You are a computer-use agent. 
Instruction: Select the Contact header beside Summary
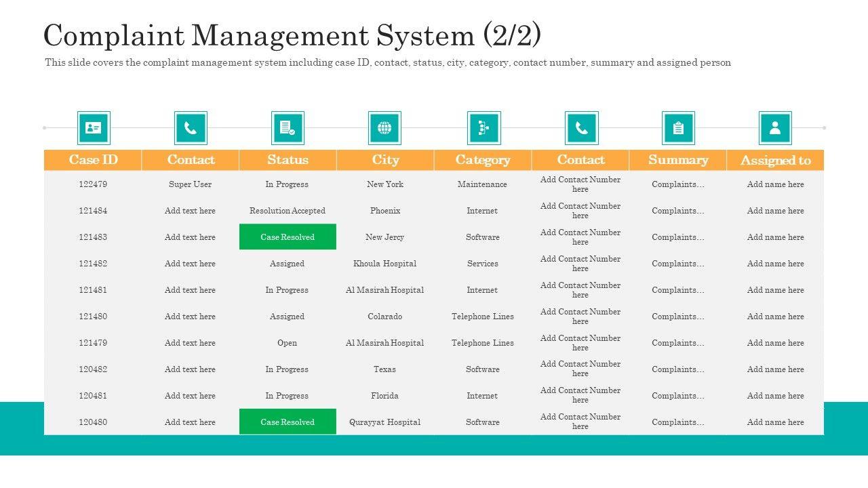[580, 160]
